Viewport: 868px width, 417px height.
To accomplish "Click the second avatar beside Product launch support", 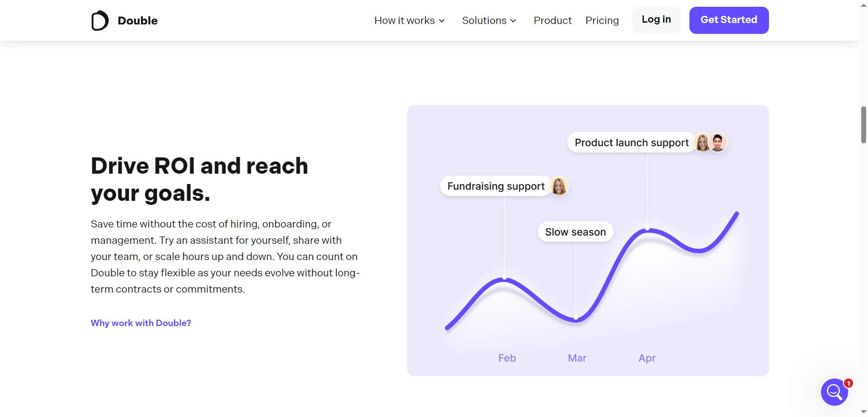I will click(717, 142).
